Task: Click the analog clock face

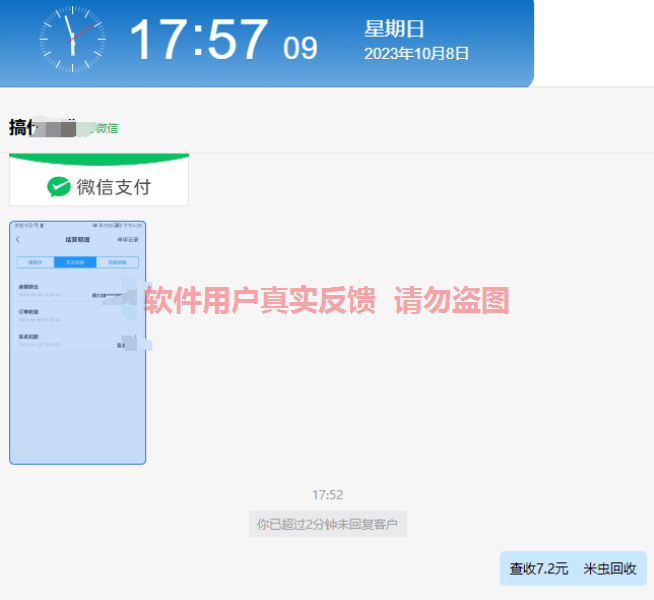Action: 73,39
